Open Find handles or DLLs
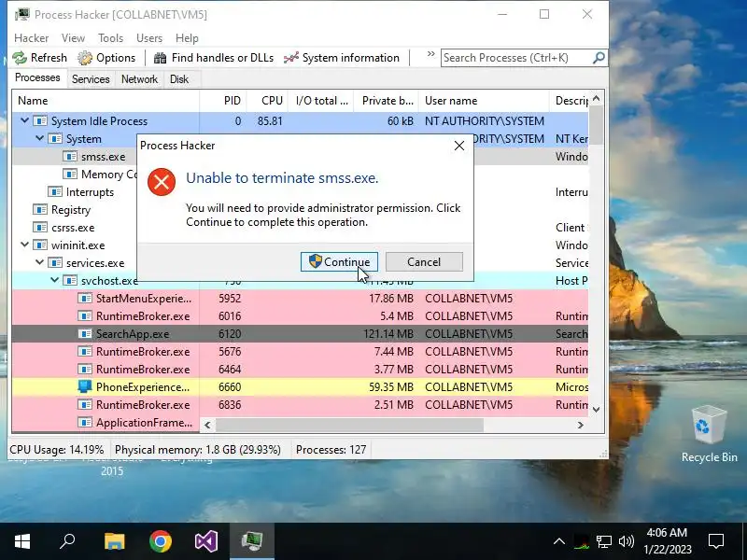Viewport: 747px width, 560px height. click(214, 58)
